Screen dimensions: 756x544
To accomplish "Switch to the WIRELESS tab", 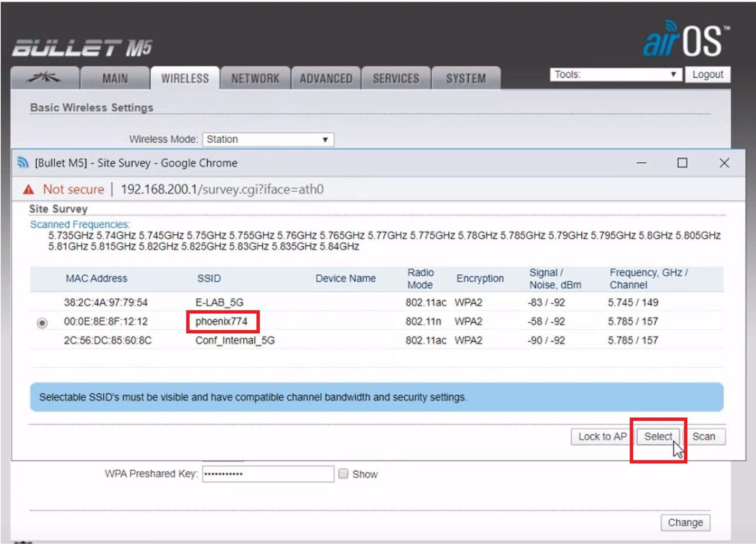I will tap(185, 78).
